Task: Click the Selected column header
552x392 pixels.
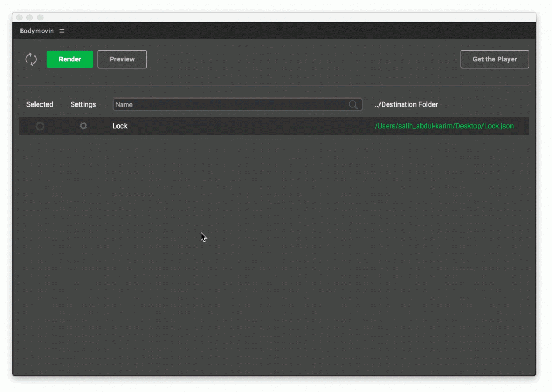Action: coord(40,104)
